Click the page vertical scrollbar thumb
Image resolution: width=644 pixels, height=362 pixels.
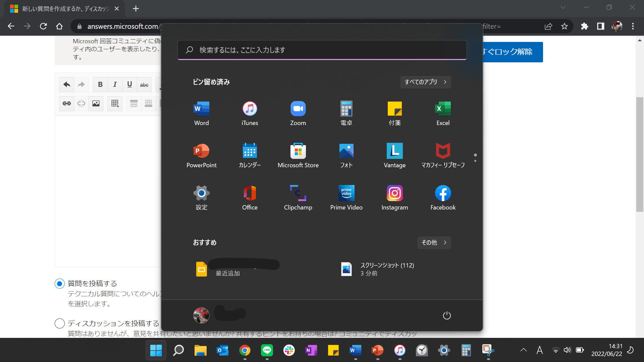click(x=640, y=154)
